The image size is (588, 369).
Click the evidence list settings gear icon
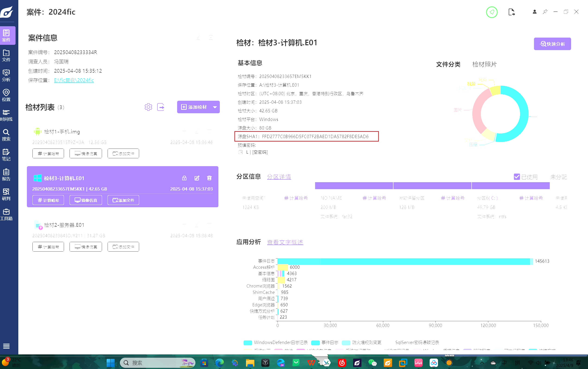tap(148, 107)
